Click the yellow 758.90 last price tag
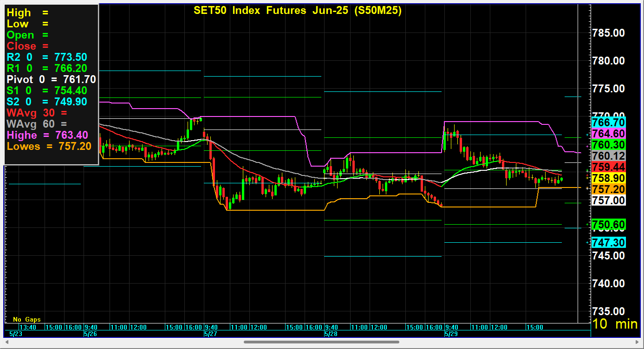The height and width of the screenshot is (349, 644). coord(609,178)
